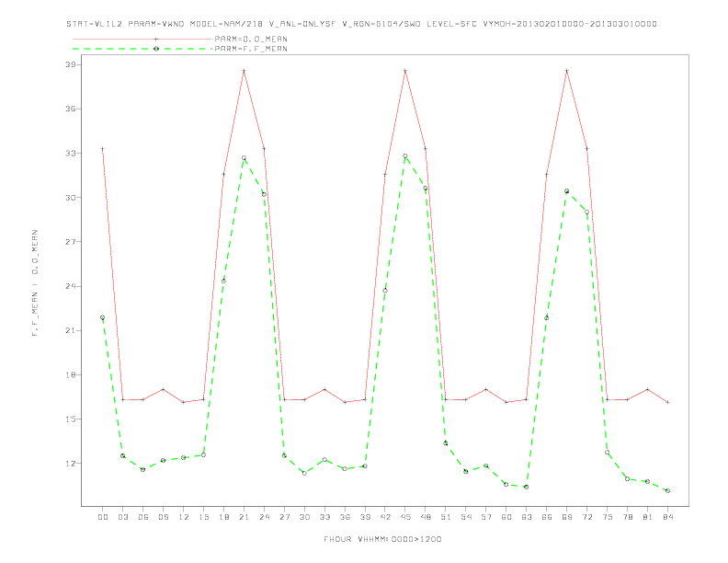Click y-axis tick label 30
This screenshot has height=563, width=728.
click(x=70, y=198)
